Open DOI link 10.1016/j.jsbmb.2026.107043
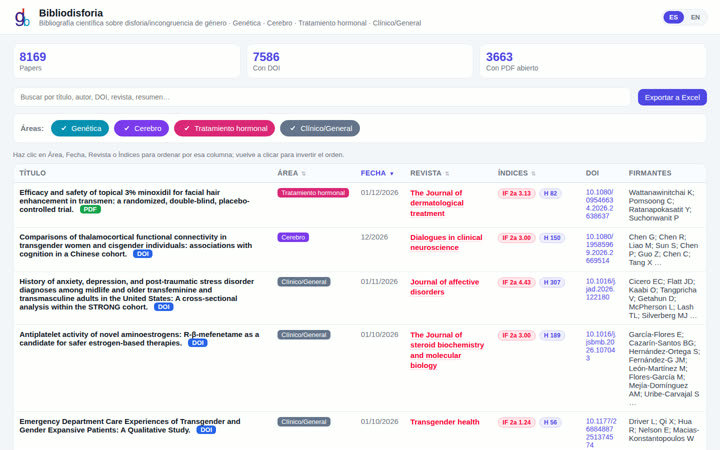The width and height of the screenshot is (720, 450). pyautogui.click(x=600, y=346)
